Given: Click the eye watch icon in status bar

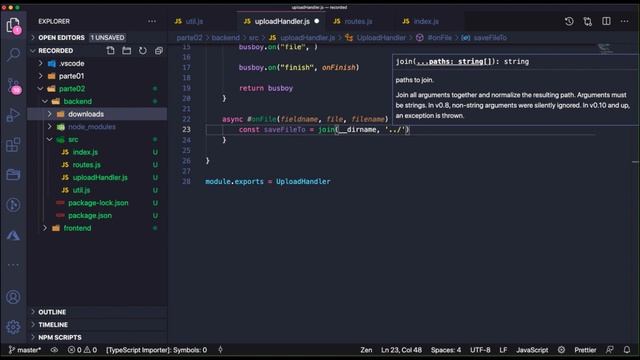Looking at the screenshot, I should tap(54, 350).
